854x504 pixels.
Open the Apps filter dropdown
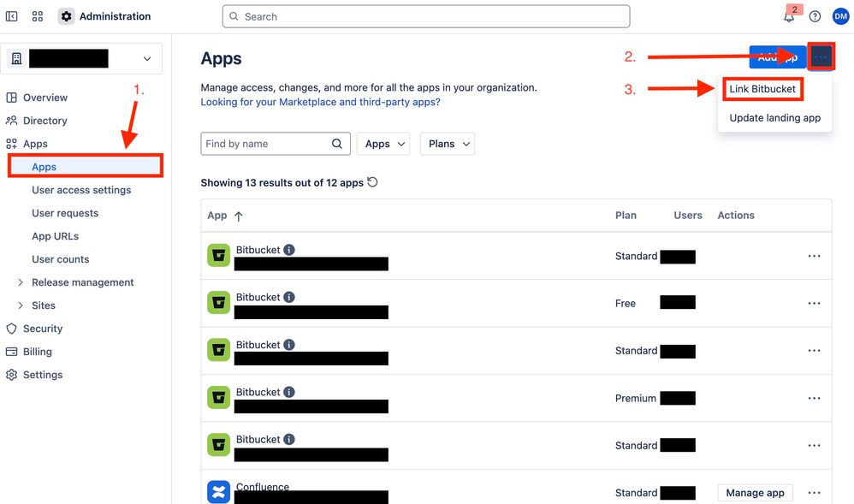tap(383, 144)
